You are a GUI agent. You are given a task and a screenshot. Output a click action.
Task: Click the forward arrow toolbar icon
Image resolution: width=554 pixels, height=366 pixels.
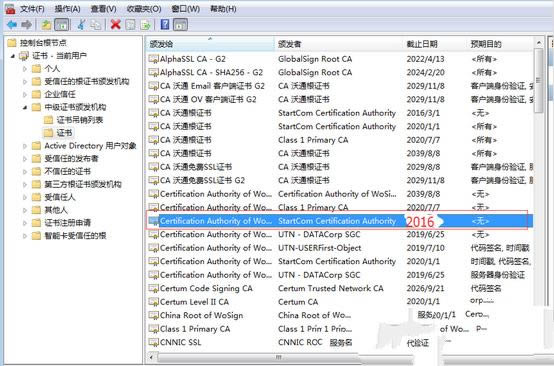[26, 25]
